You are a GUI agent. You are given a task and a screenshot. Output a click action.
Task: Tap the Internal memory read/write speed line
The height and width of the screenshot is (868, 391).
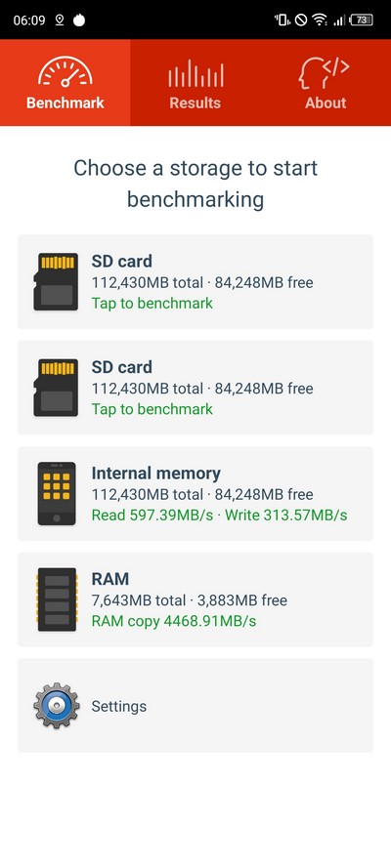219,516
